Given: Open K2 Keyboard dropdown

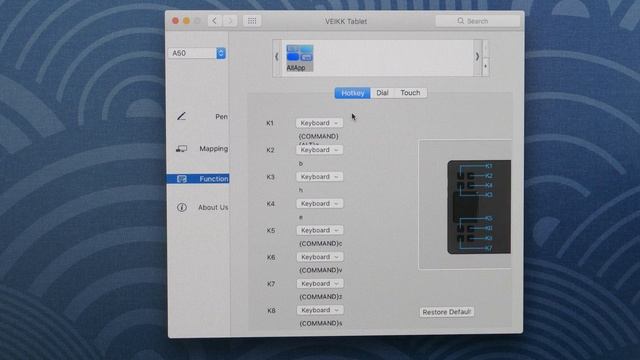Looking at the screenshot, I should point(319,150).
